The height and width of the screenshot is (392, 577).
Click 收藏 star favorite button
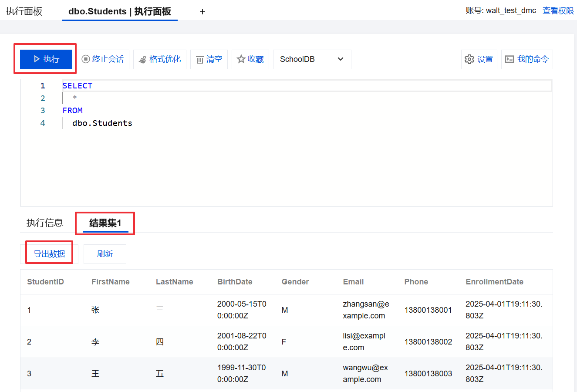pos(250,59)
